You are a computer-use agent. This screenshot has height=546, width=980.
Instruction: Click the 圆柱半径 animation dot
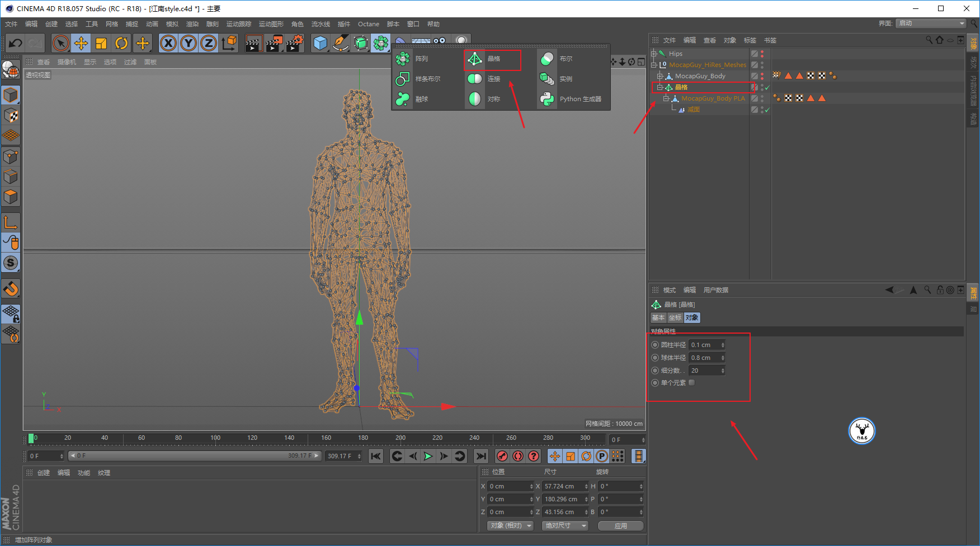click(x=655, y=345)
